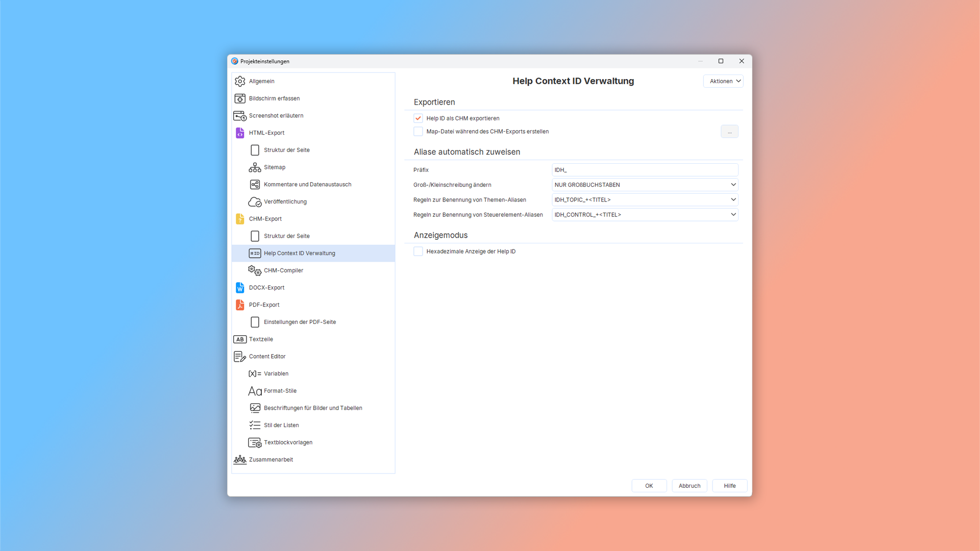
Task: Click the DOCX-Export Word icon
Action: click(x=240, y=288)
